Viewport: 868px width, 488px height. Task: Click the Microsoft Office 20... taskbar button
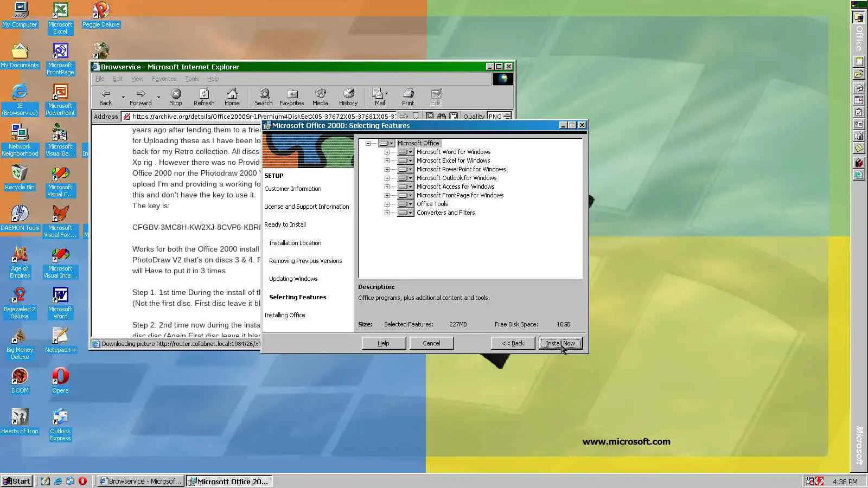tap(229, 481)
